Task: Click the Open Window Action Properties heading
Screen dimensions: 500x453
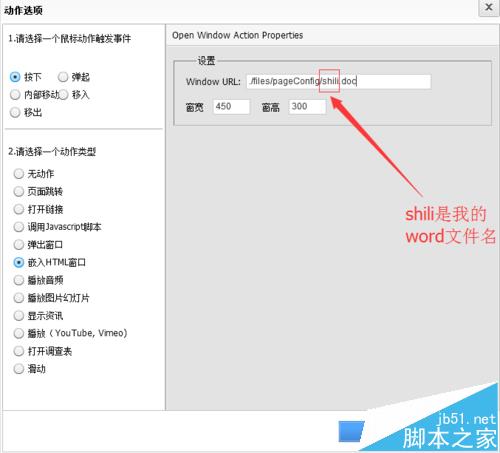Action: pyautogui.click(x=237, y=35)
